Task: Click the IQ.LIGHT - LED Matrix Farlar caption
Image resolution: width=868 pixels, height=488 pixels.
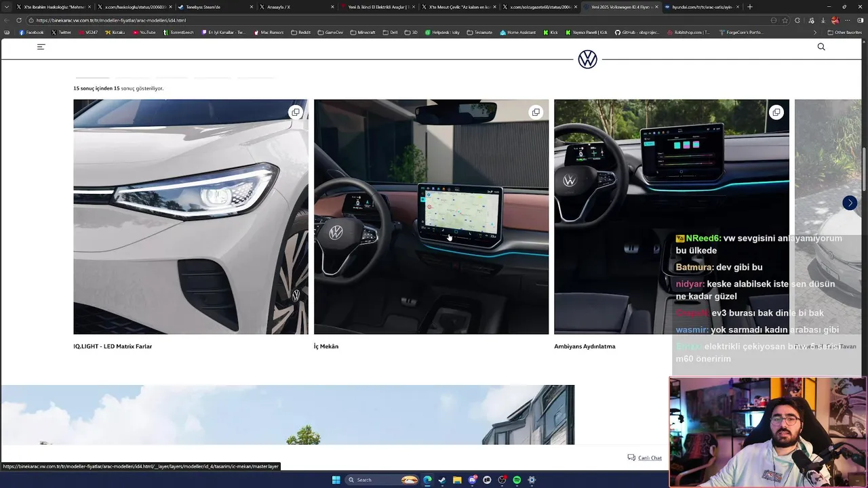Action: pos(113,346)
